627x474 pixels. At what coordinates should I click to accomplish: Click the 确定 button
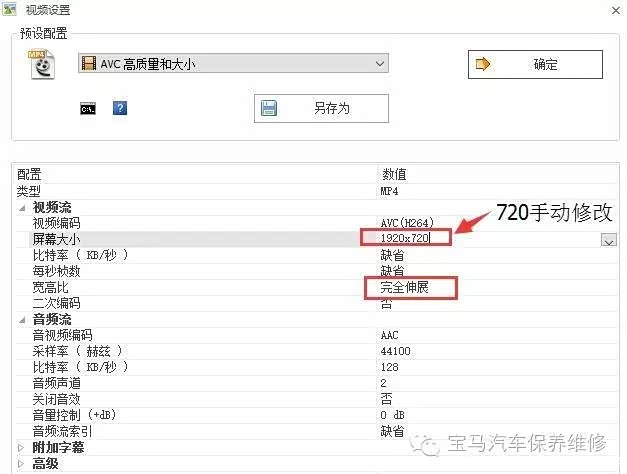coord(535,64)
